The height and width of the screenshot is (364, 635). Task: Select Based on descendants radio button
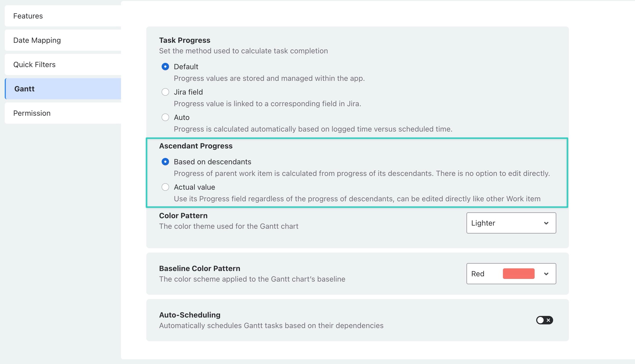(165, 162)
